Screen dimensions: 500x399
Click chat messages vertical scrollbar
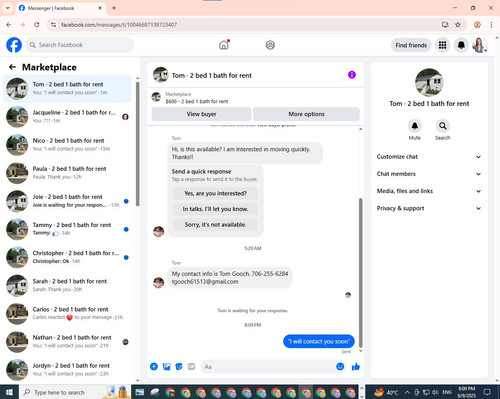(x=360, y=273)
